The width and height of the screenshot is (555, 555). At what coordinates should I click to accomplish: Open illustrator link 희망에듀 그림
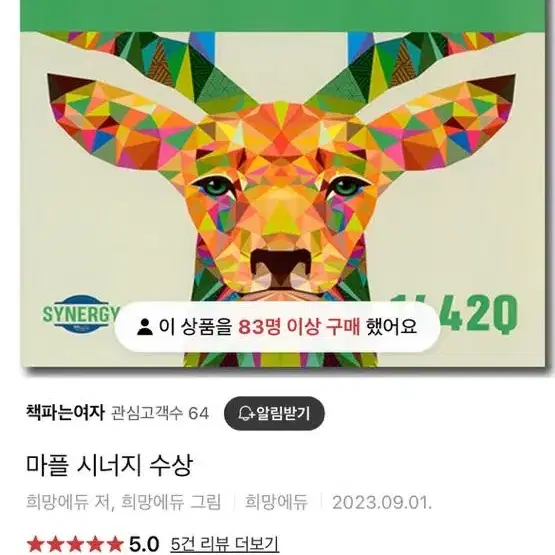coord(171,502)
